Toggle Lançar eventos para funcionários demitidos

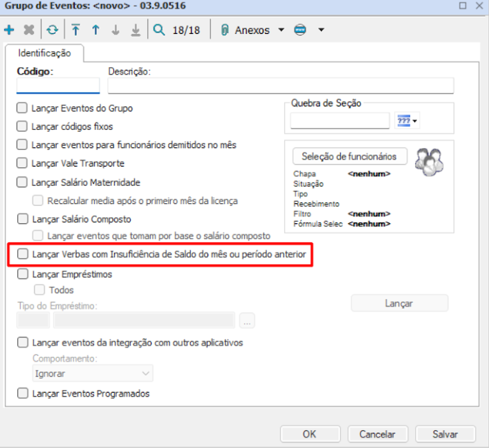(22, 145)
